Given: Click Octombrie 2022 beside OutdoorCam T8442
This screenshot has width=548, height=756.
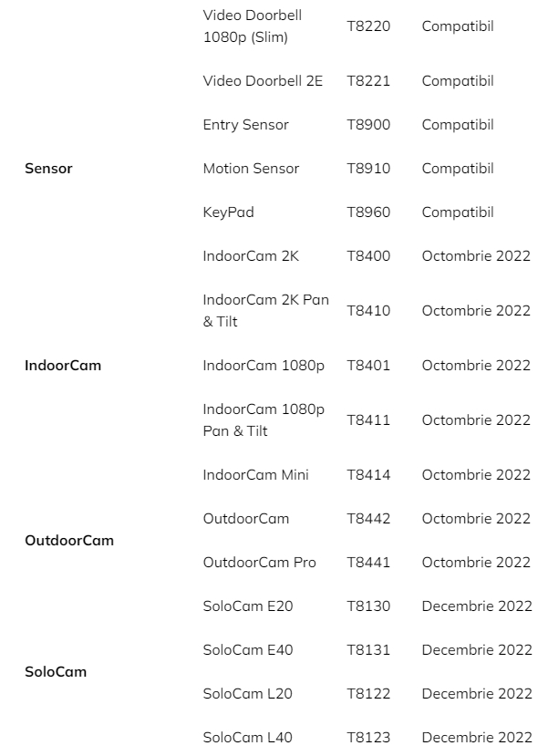Looking at the screenshot, I should (x=476, y=519).
